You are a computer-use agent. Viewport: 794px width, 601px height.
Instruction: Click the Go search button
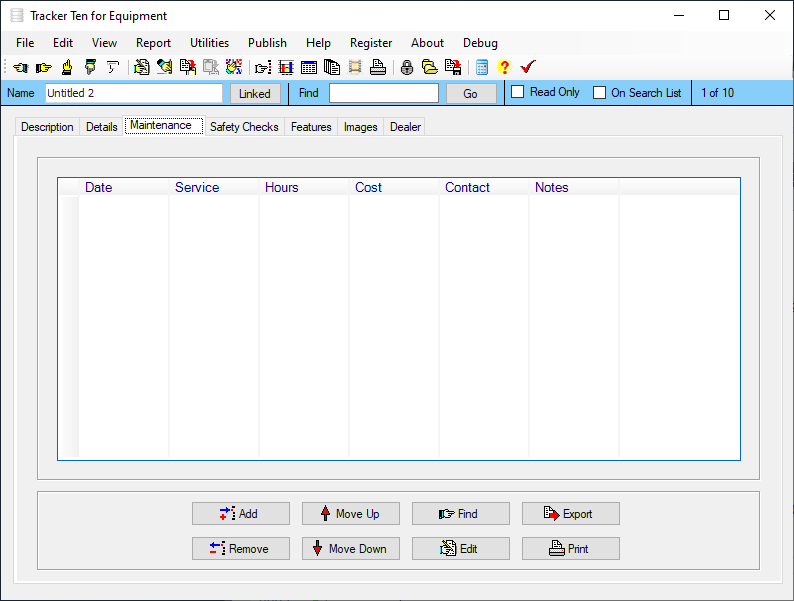click(471, 94)
